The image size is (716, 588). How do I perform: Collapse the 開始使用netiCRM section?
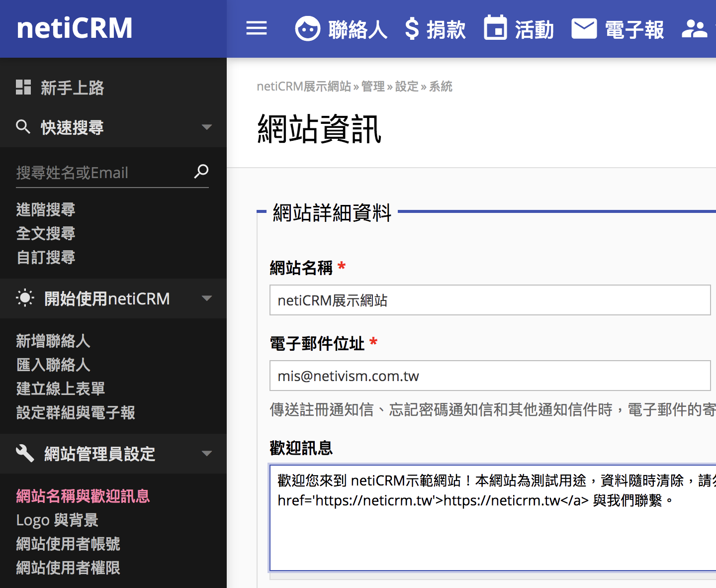(207, 298)
